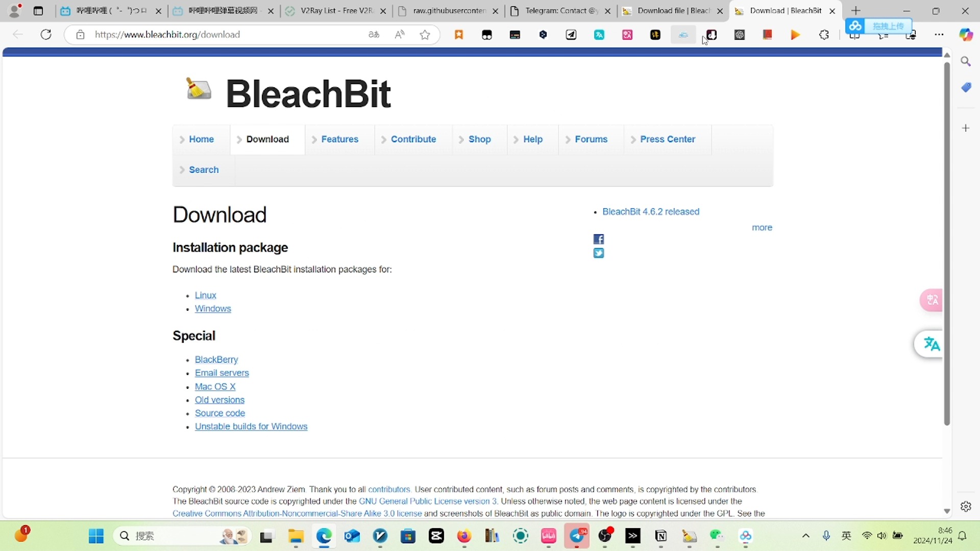Open the read aloud icon in the address bar

coord(400,35)
